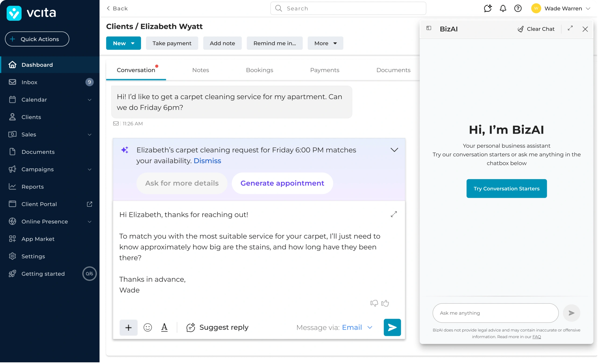Expand the Calendar menu in sidebar
Image resolution: width=598 pixels, height=364 pixels.
click(89, 100)
